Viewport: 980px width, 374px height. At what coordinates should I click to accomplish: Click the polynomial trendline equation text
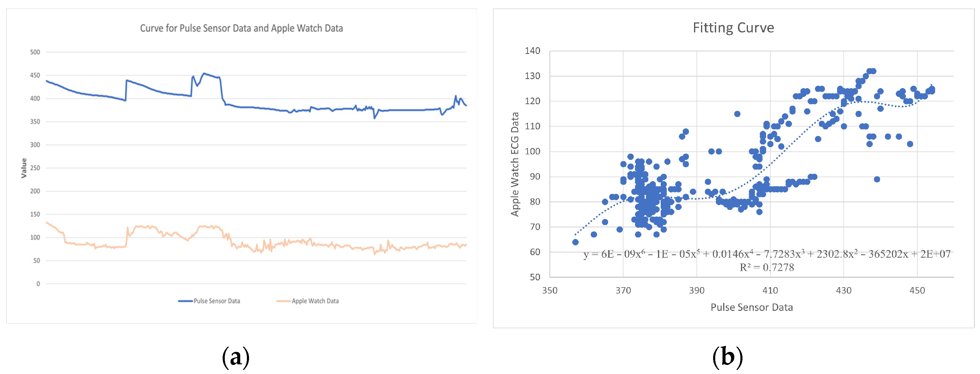point(766,254)
